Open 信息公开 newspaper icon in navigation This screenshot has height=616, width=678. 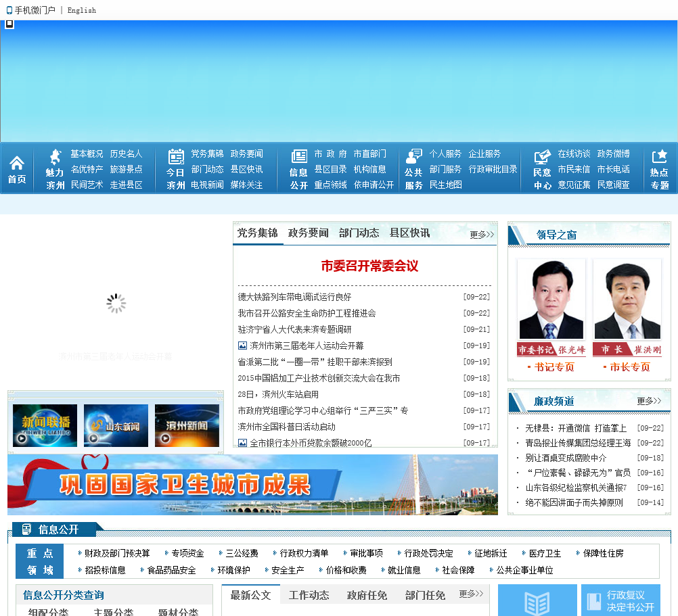[x=299, y=156]
